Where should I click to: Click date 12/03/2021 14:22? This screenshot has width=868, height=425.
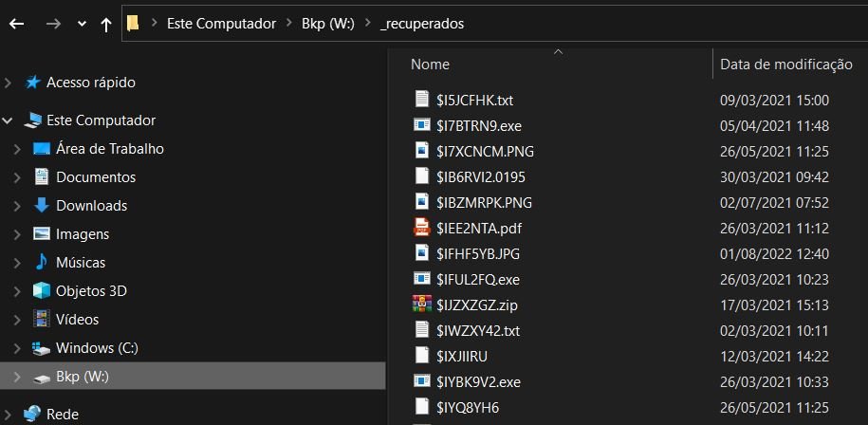[x=774, y=357]
